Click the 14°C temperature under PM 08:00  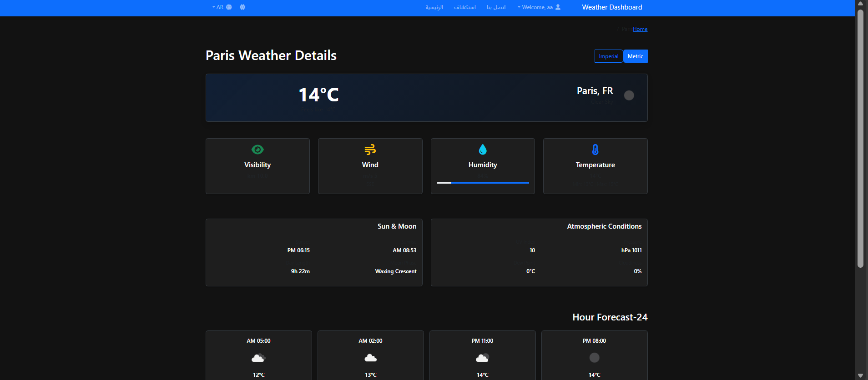594,375
